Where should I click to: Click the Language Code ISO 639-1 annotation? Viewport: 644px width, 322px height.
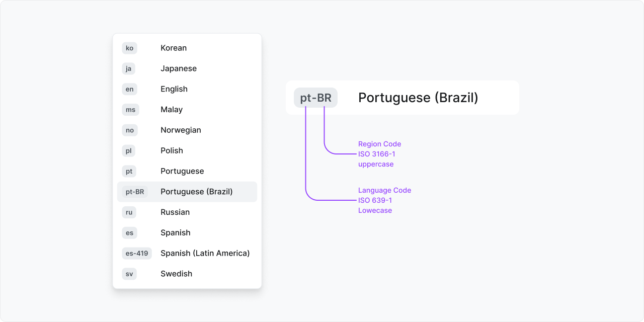tap(384, 200)
